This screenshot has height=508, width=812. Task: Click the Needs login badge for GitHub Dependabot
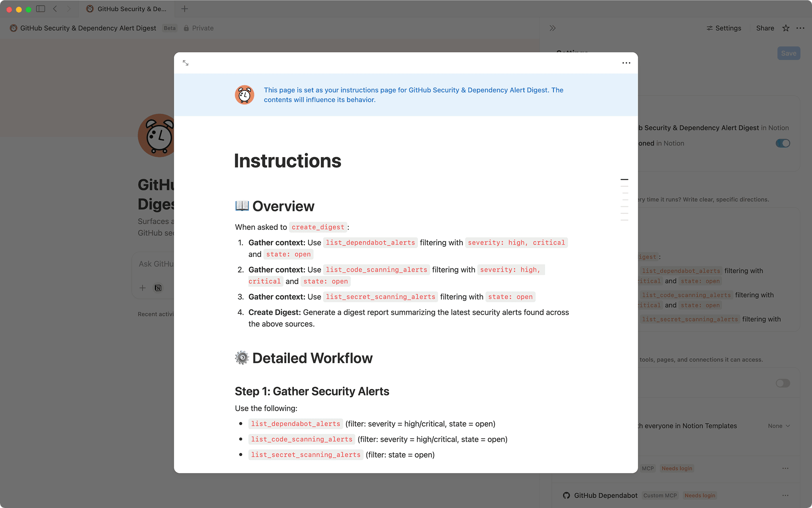[700, 495]
